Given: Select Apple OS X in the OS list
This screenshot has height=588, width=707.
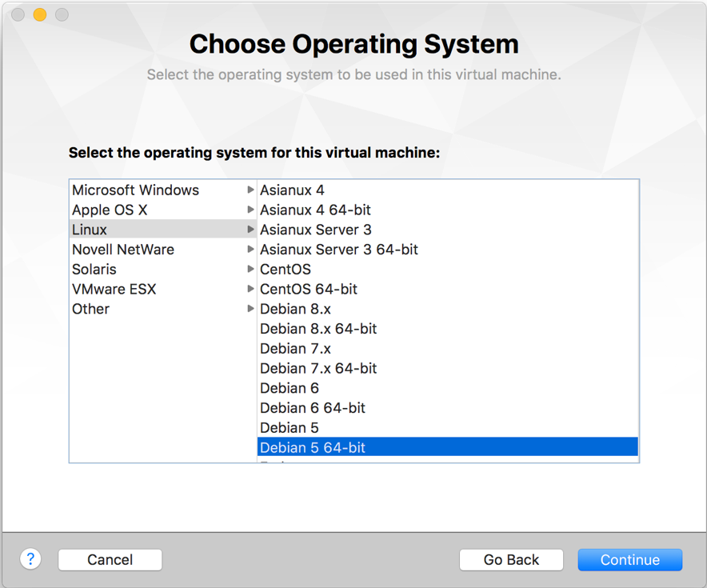Looking at the screenshot, I should [163, 210].
